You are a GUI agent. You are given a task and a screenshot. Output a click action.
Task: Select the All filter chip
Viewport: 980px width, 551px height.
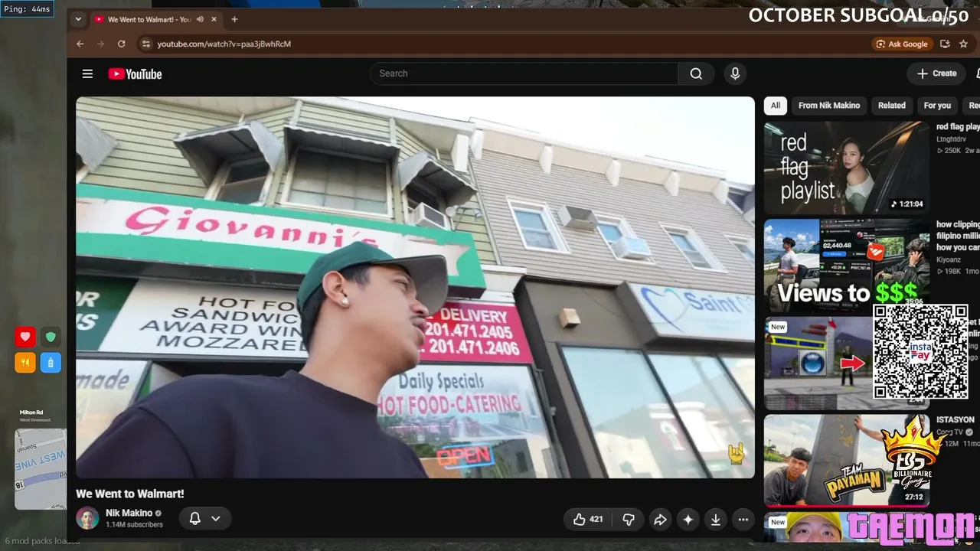point(776,106)
